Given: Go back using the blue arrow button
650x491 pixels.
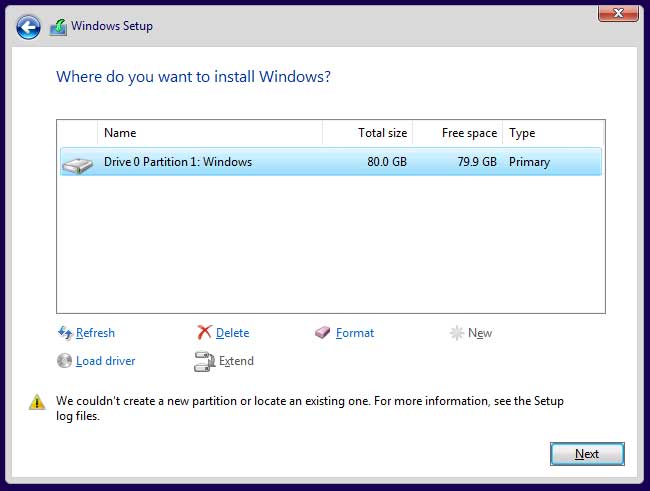Looking at the screenshot, I should click(28, 27).
